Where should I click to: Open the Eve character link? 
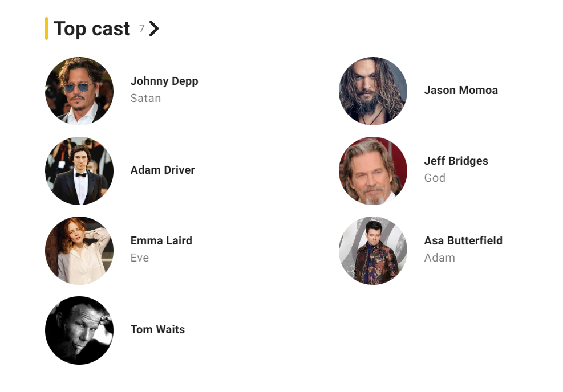point(140,258)
